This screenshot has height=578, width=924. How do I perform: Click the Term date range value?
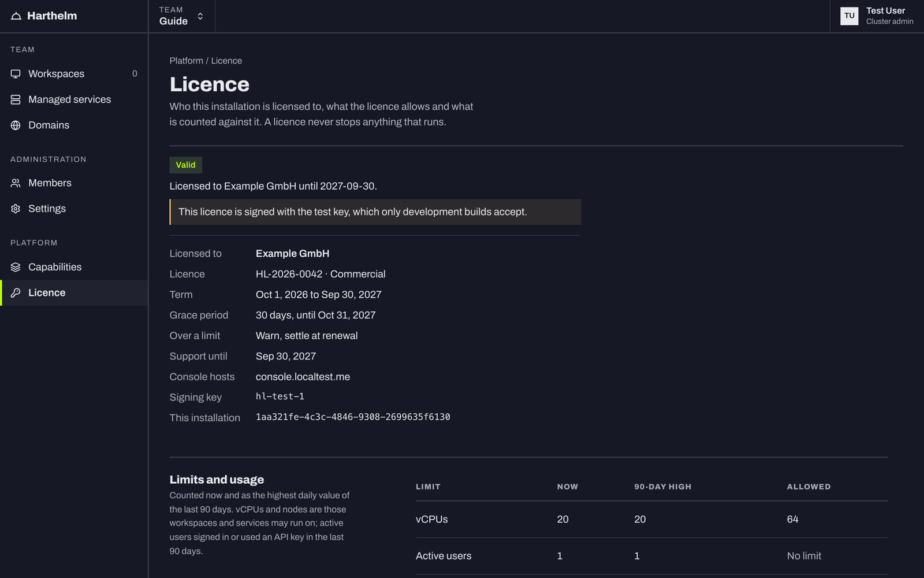pyautogui.click(x=319, y=295)
